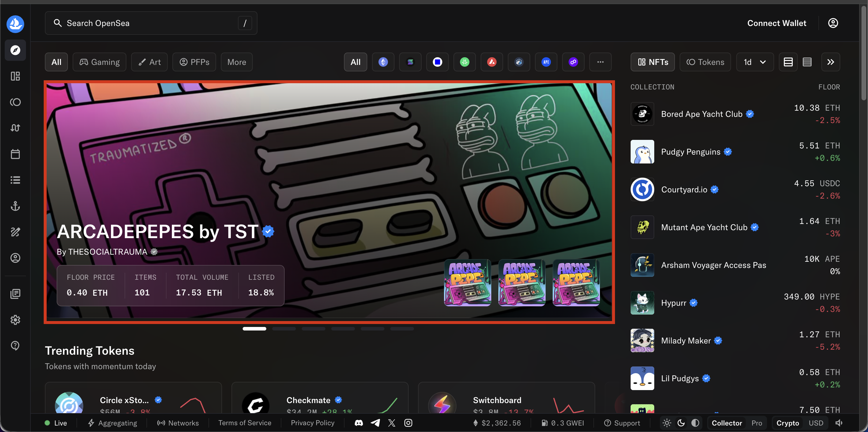Viewport: 868px width, 432px height.
Task: Filter by the Avalanche chain icon
Action: tap(492, 62)
